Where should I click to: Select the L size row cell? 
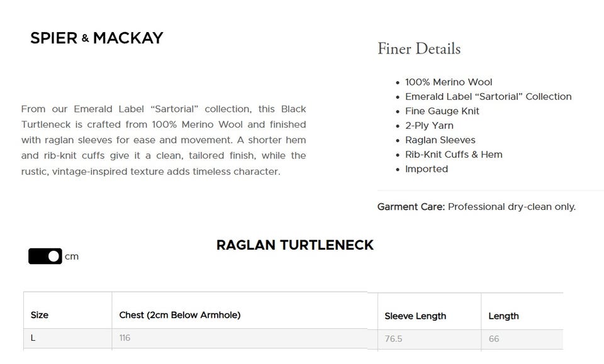coord(33,338)
